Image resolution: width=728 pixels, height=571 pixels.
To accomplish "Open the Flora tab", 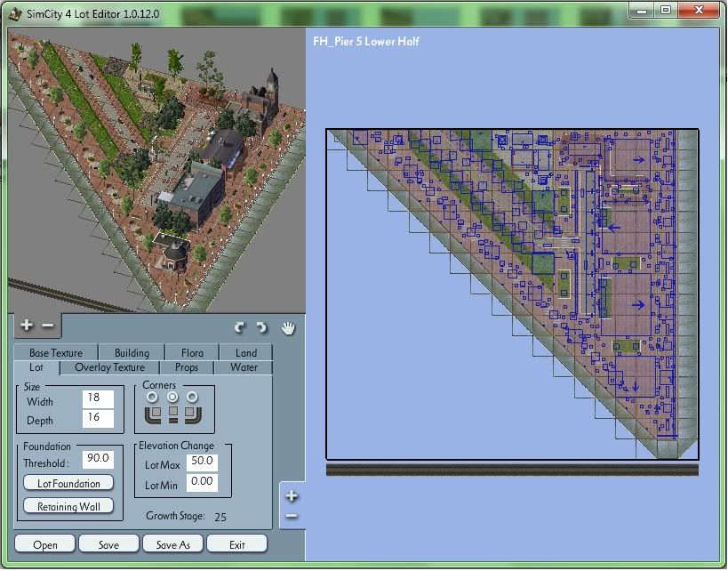I will pyautogui.click(x=192, y=352).
